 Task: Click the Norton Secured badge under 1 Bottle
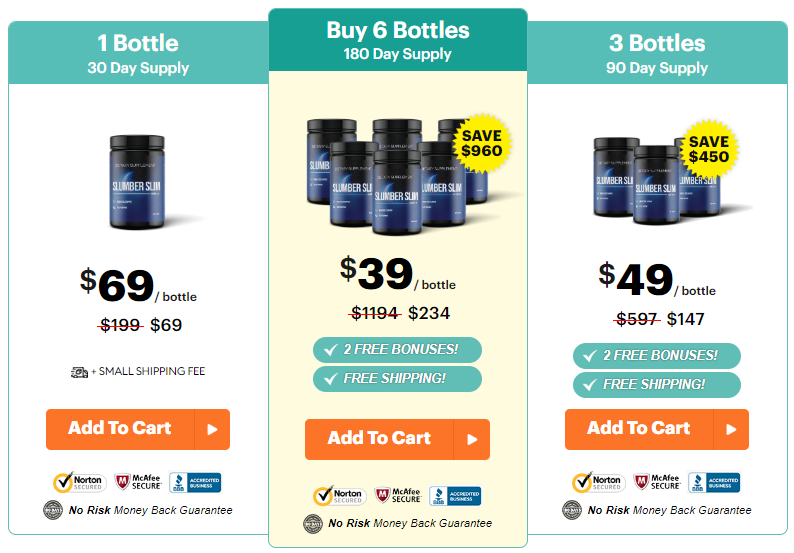coord(80,482)
